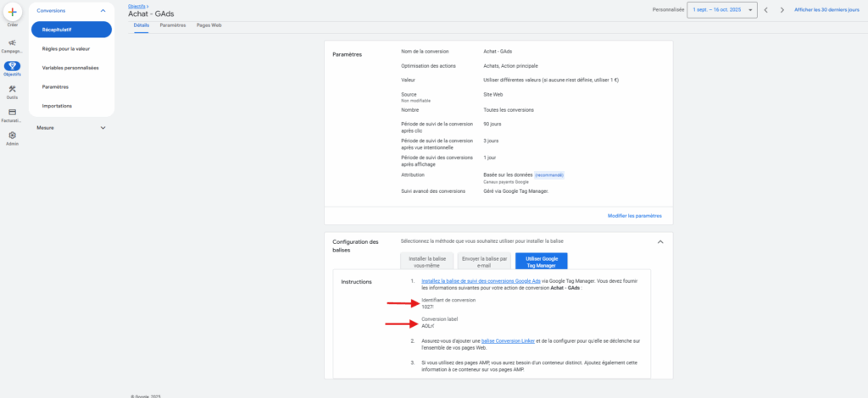Open Admin gear icon
The height and width of the screenshot is (398, 868).
12,135
